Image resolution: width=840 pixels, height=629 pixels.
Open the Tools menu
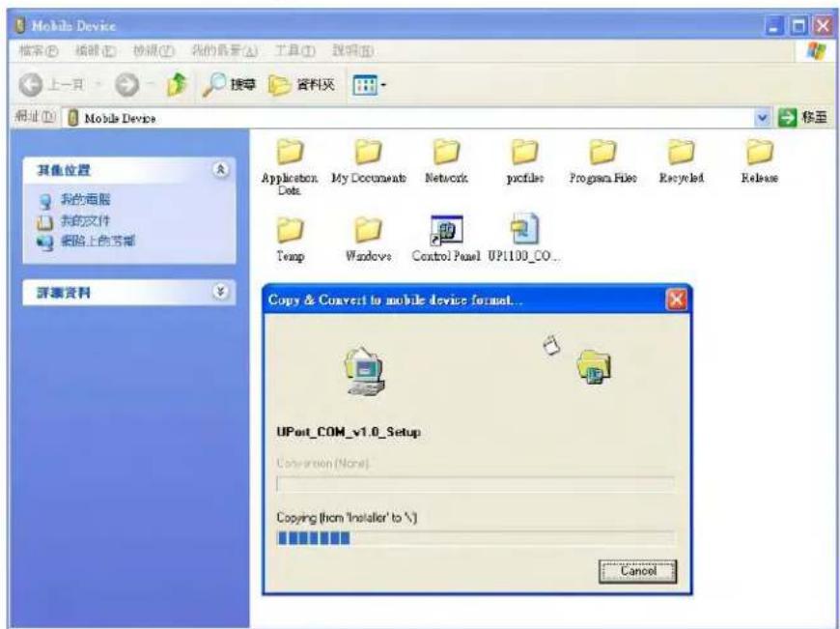(x=294, y=51)
